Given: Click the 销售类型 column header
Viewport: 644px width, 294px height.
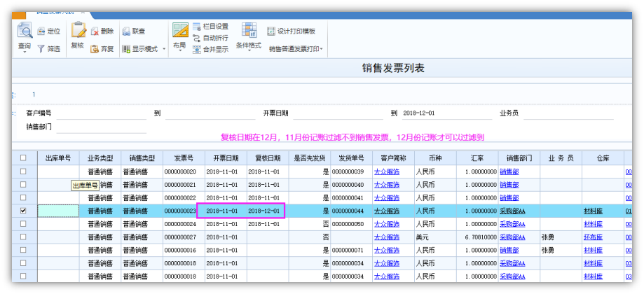Looking at the screenshot, I should coord(142,158).
